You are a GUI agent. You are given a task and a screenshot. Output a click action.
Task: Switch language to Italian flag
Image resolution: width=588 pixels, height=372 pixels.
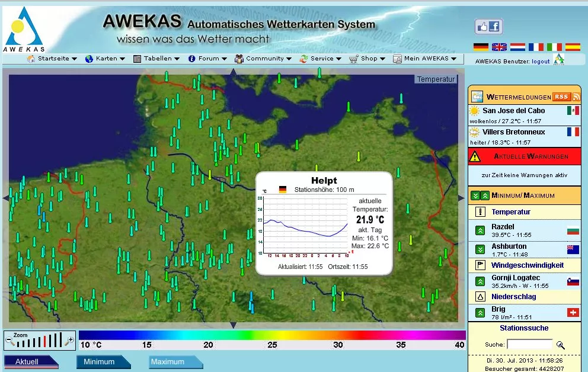click(554, 47)
